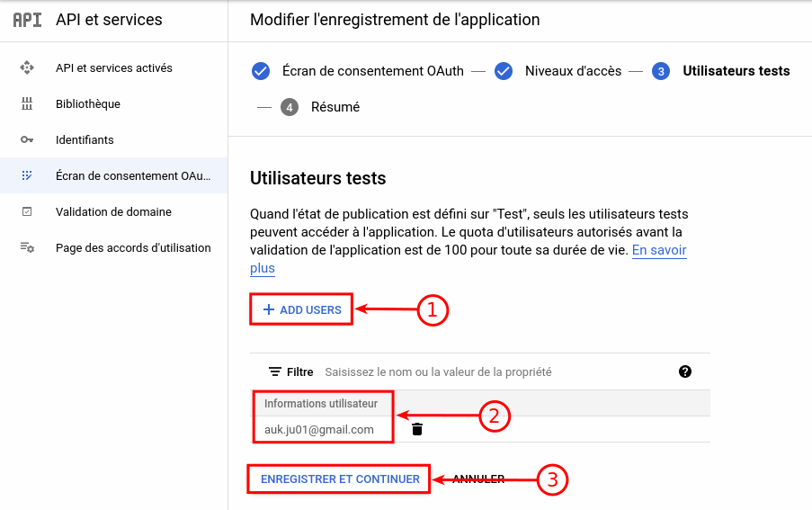This screenshot has height=510, width=812.
Task: Click the Bibliothèque library icon
Action: click(x=27, y=103)
